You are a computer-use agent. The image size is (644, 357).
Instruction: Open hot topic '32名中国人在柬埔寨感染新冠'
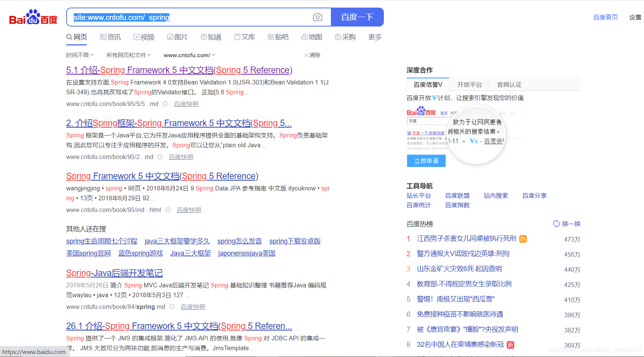461,345
